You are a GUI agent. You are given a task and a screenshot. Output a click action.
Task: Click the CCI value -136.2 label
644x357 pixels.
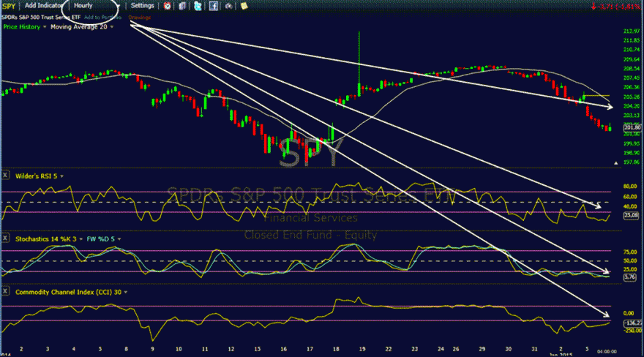pos(632,323)
